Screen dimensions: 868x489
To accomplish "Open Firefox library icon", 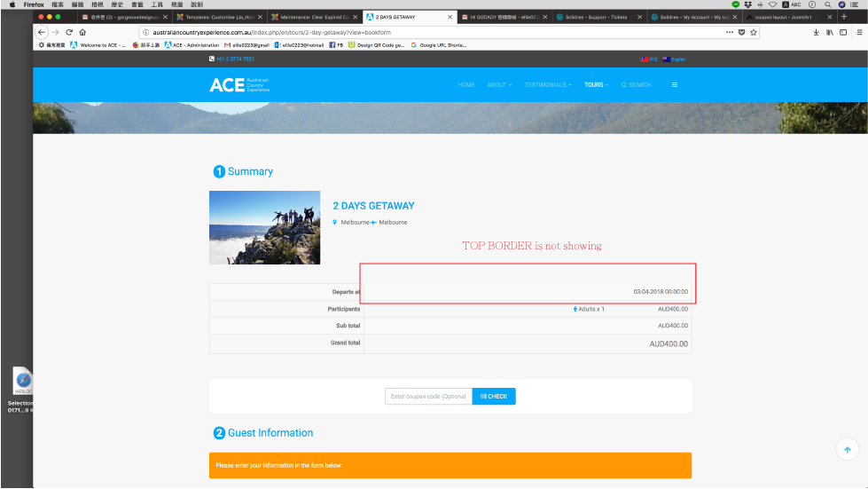I will (x=829, y=32).
